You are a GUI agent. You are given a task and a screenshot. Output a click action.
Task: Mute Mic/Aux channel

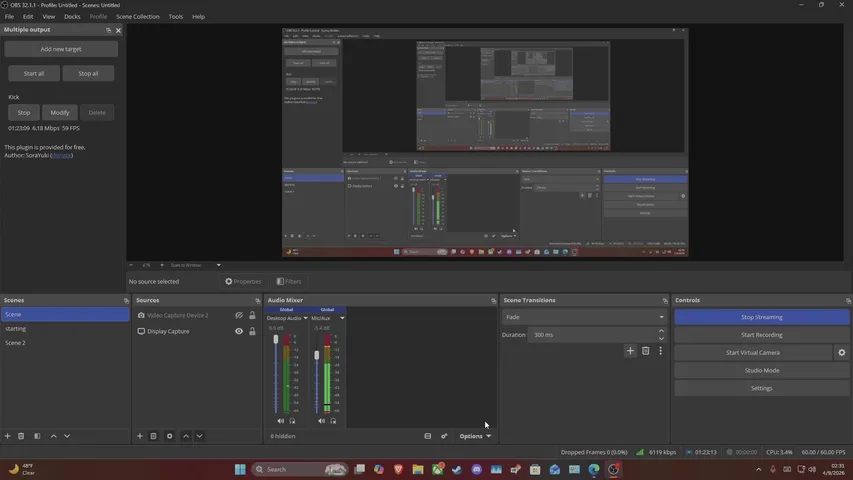tap(322, 421)
